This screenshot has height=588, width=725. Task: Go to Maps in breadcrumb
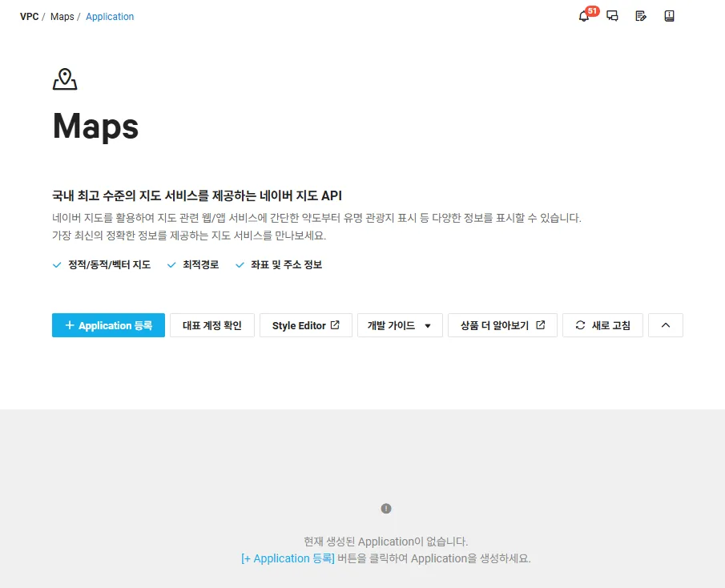[62, 17]
